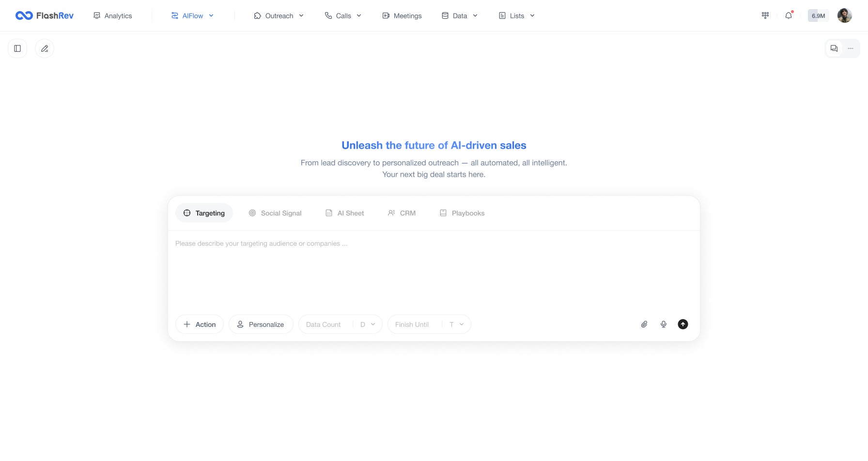The image size is (868, 461).
Task: Go to Analytics page
Action: coord(113,15)
